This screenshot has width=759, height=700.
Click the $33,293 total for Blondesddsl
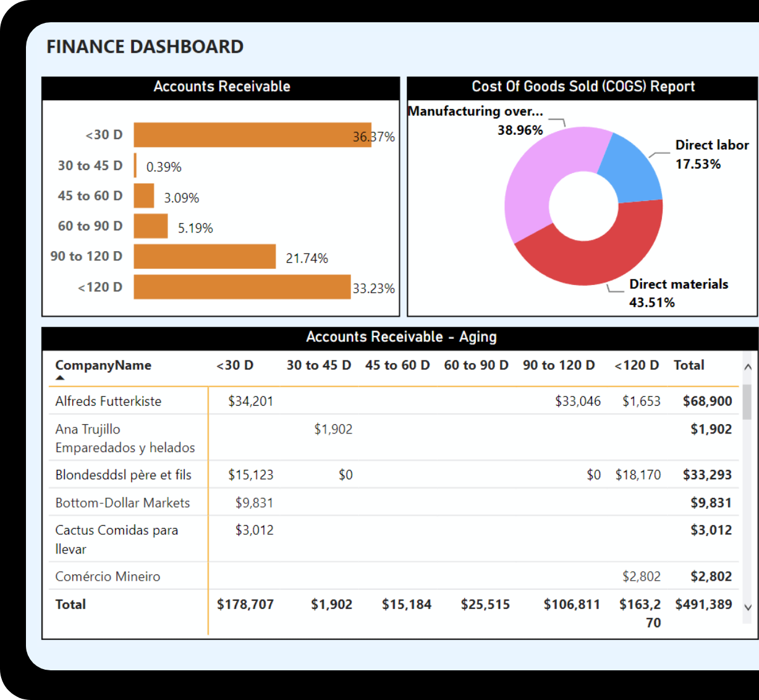pyautogui.click(x=708, y=475)
